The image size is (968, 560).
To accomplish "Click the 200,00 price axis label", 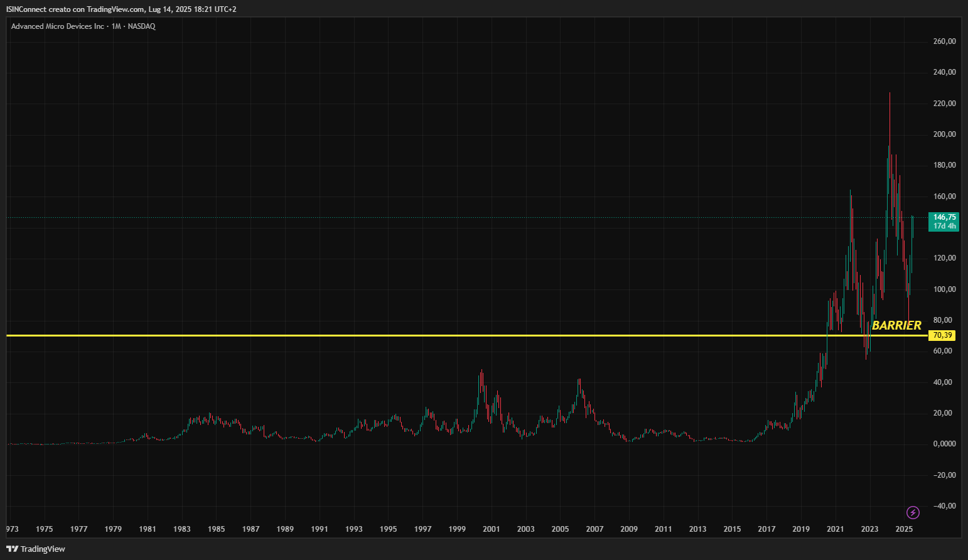I will [x=944, y=134].
